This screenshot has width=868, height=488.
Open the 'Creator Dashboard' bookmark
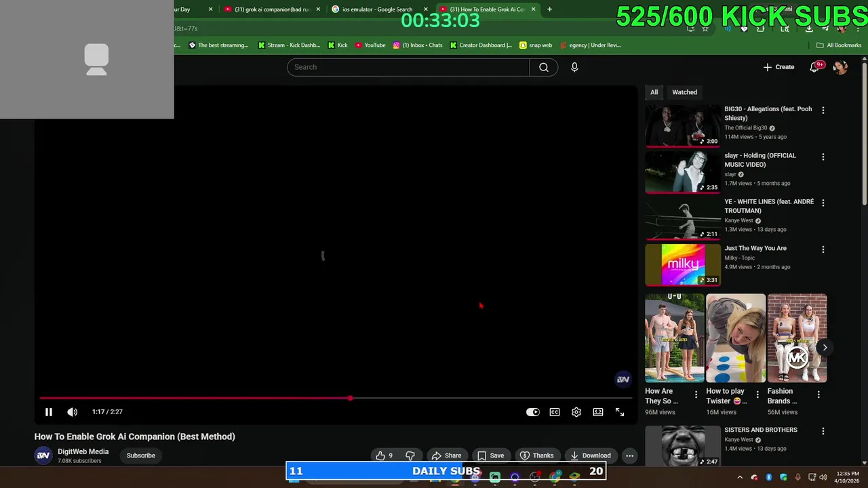coord(481,45)
